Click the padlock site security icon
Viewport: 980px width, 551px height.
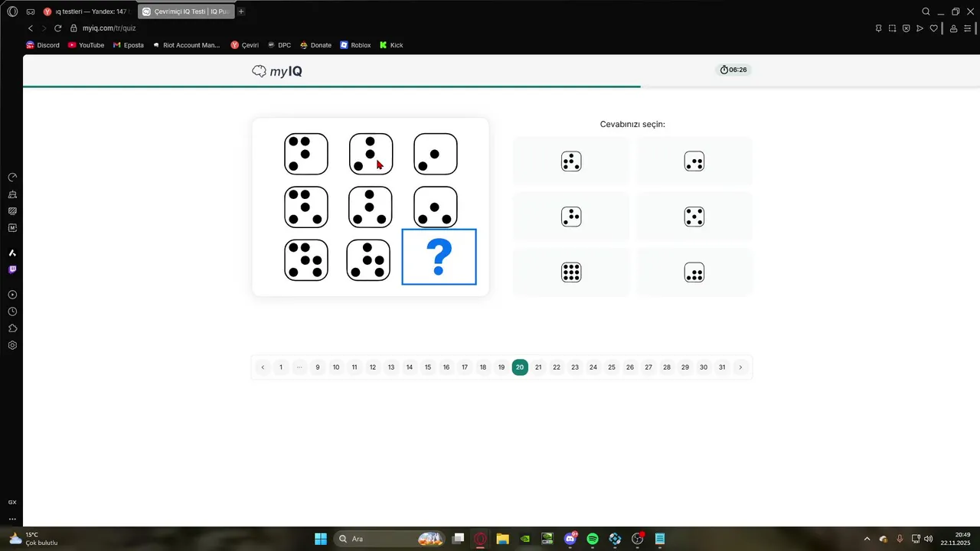(74, 28)
